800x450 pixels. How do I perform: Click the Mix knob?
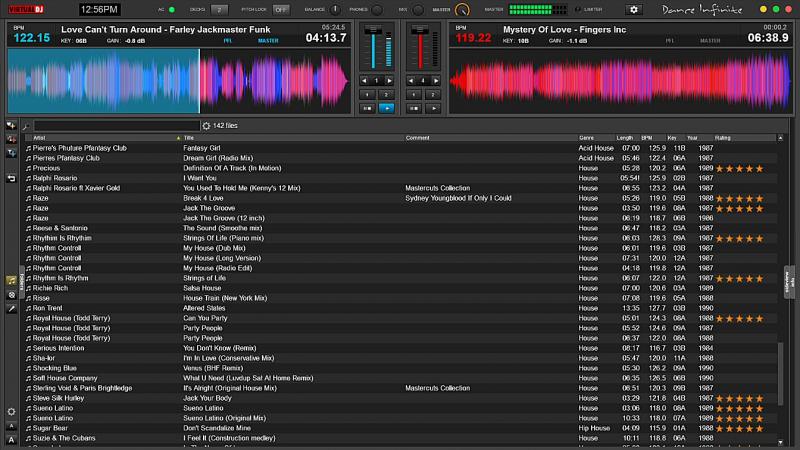(417, 10)
